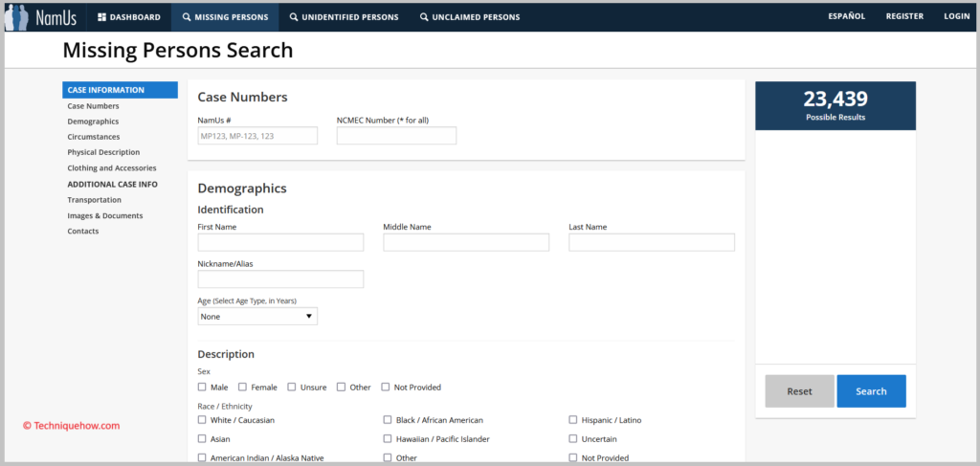
Task: Jump to Contacts section
Action: (x=83, y=232)
